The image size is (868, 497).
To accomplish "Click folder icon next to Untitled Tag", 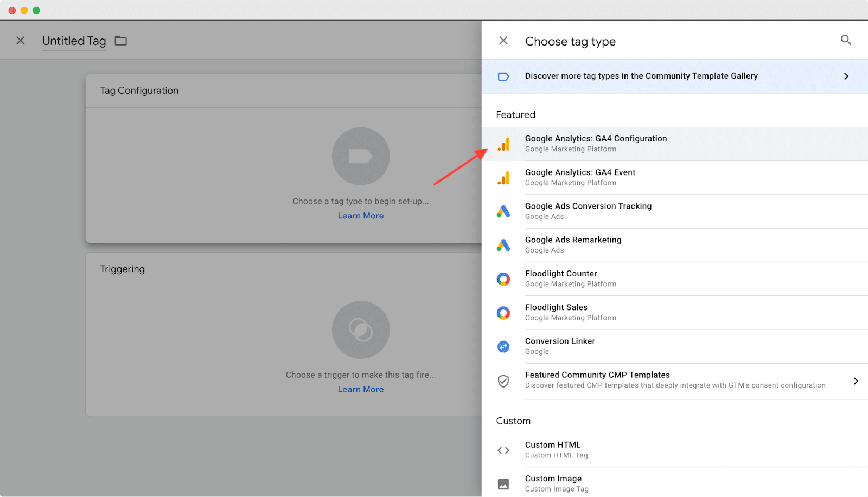I will (x=120, y=41).
